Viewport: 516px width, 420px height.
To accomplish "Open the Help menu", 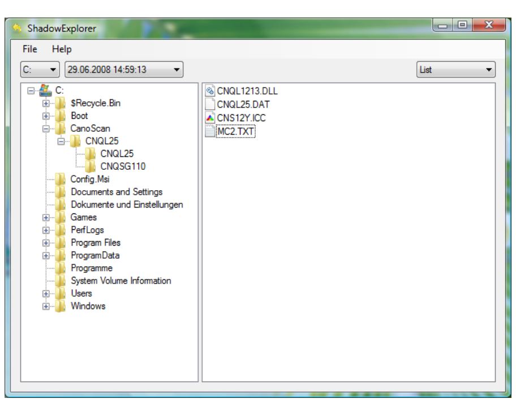I will pyautogui.click(x=62, y=49).
